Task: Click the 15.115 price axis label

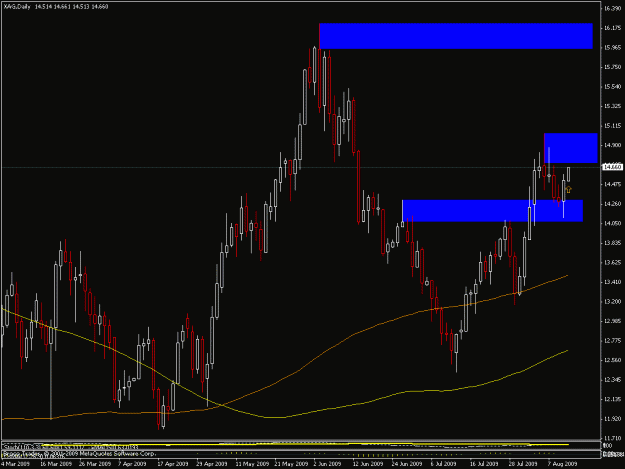Action: point(613,126)
